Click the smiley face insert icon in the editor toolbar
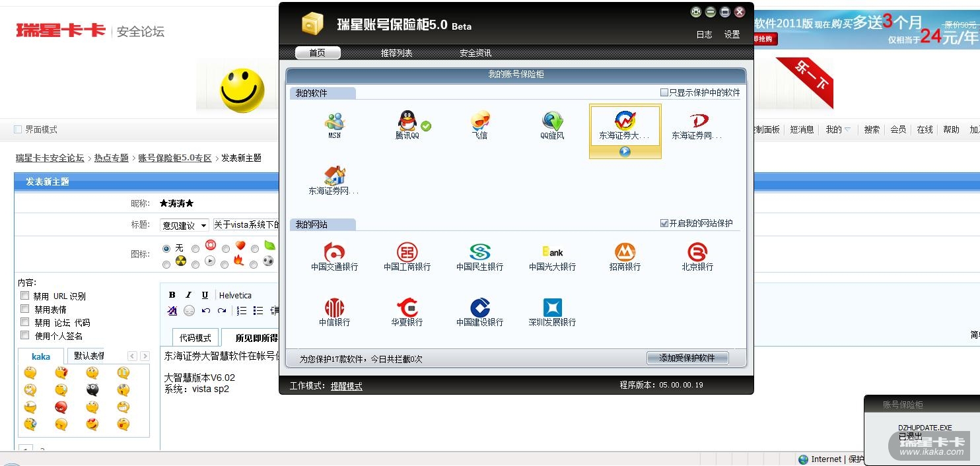This screenshot has height=466, width=980. [190, 311]
